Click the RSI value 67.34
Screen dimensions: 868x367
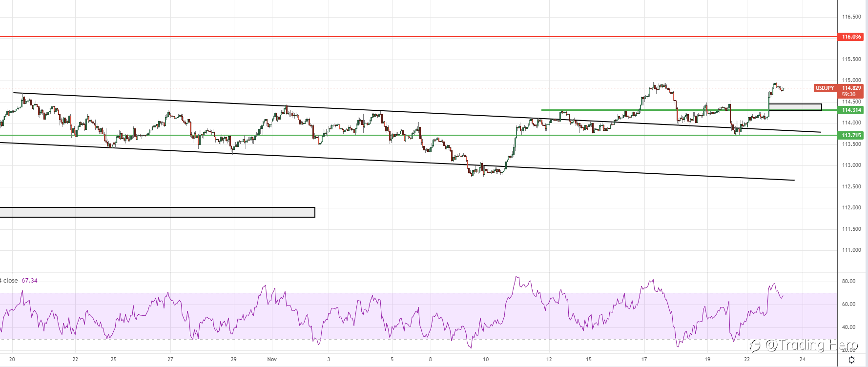pyautogui.click(x=29, y=281)
